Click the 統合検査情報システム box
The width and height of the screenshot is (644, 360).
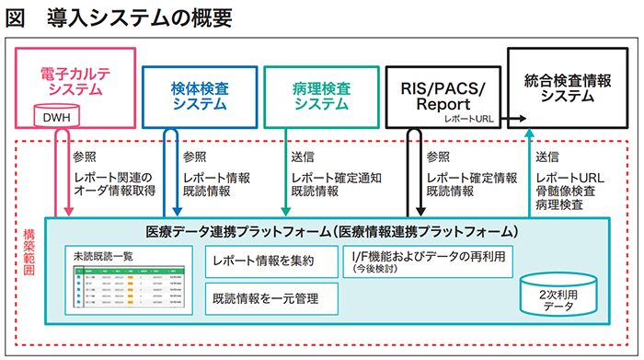(x=568, y=88)
